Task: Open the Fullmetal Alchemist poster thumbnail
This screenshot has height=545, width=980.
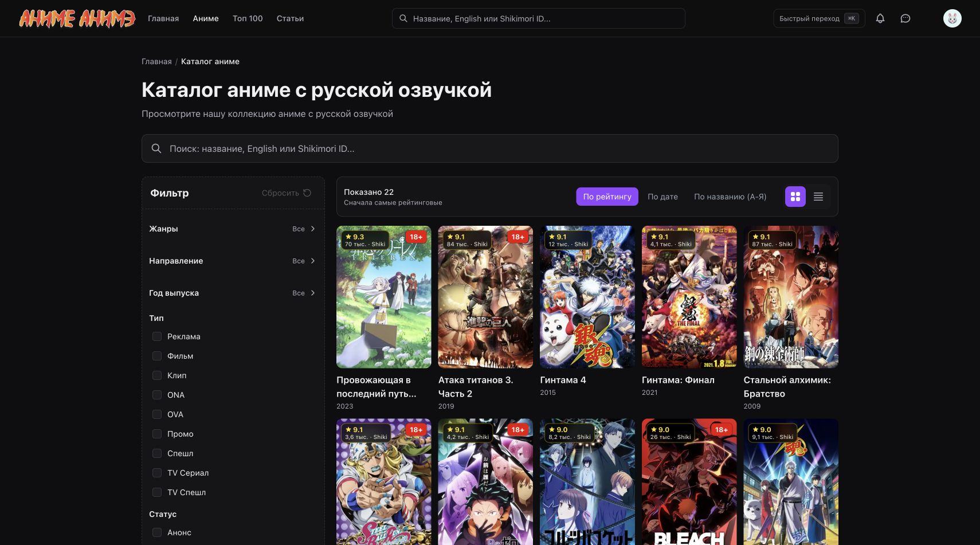Action: [791, 297]
